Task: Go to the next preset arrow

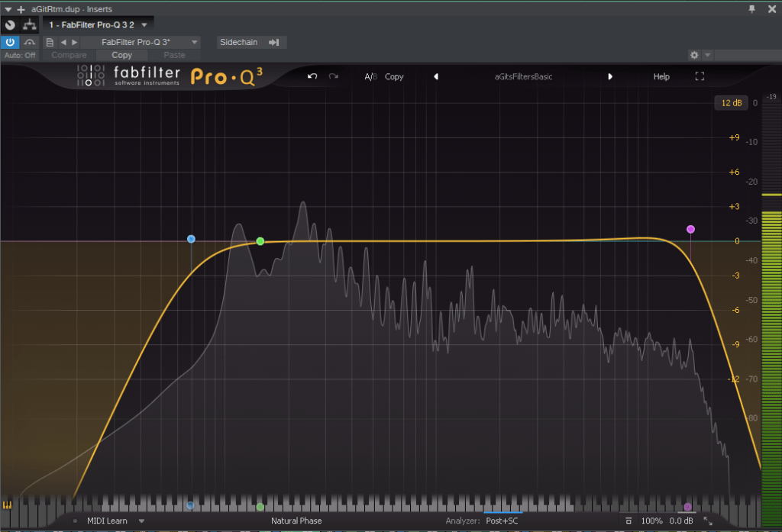Action: pos(609,76)
